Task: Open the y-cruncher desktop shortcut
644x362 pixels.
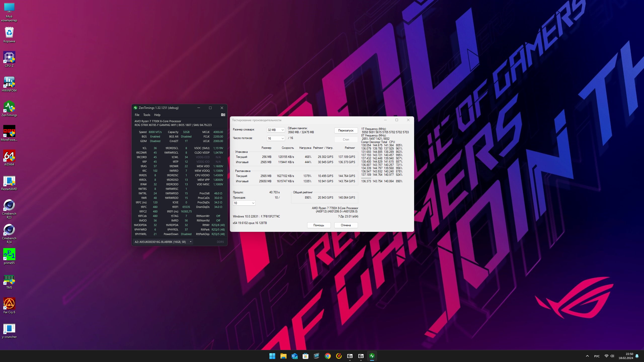Action: tap(9, 329)
